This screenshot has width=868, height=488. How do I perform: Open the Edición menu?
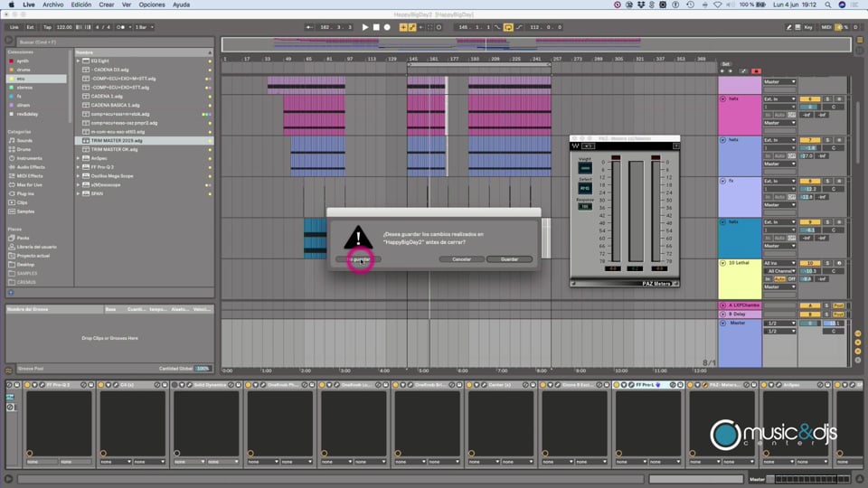(x=80, y=5)
